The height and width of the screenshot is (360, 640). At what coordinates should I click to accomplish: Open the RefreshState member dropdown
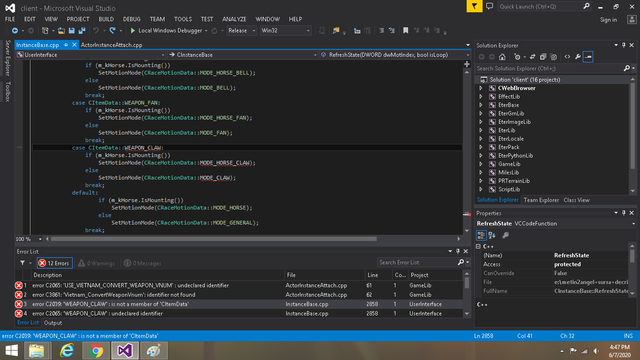(395, 55)
